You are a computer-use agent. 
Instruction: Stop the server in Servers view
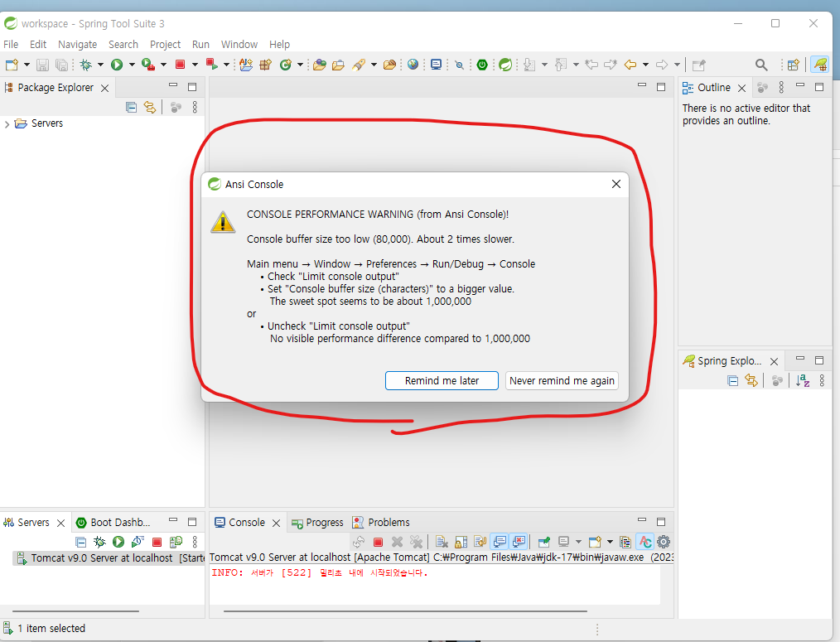tap(157, 542)
